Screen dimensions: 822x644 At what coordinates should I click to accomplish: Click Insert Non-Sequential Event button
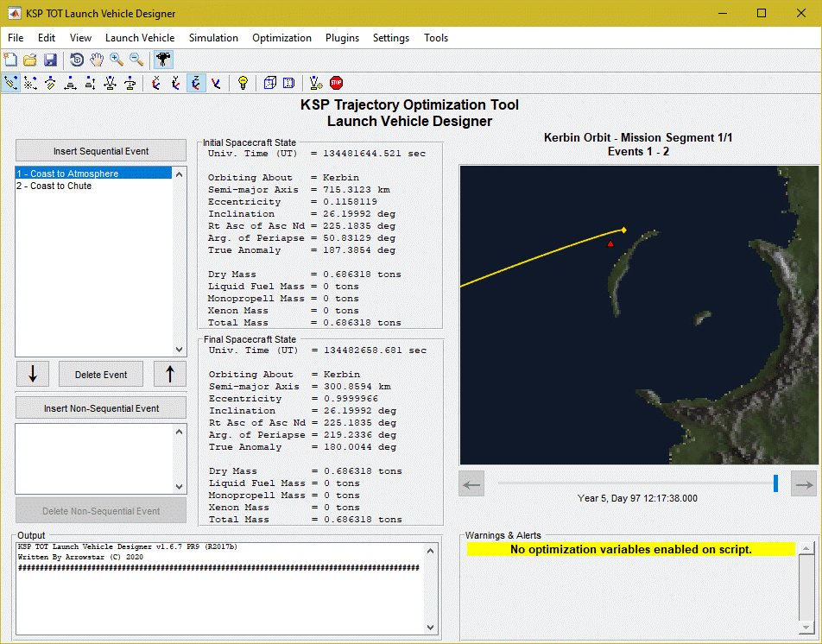point(101,408)
